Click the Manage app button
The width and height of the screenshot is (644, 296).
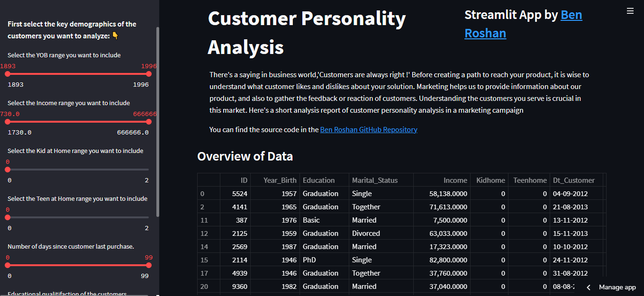click(x=617, y=287)
